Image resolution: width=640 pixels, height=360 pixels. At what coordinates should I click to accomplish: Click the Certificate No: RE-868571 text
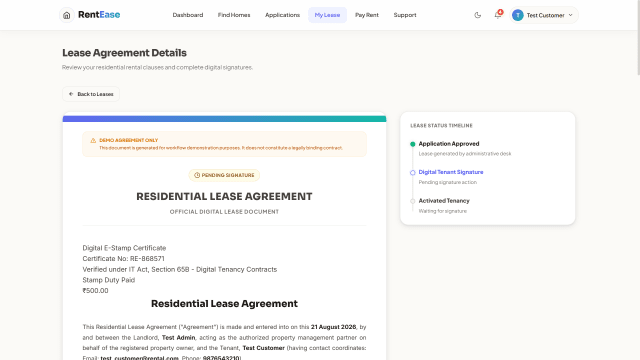click(x=123, y=259)
